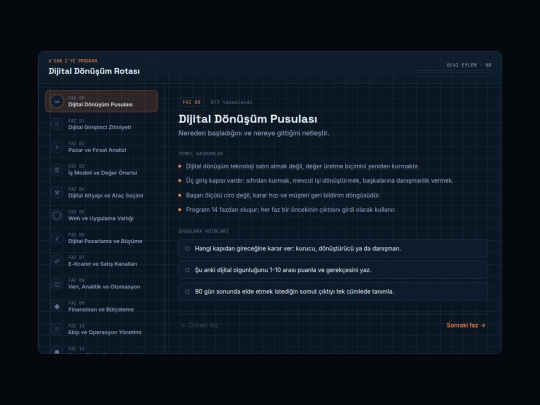540x405 pixels.
Task: Click the main 'Dijital Dönüşüm Pusulası' heading
Action: [248, 119]
